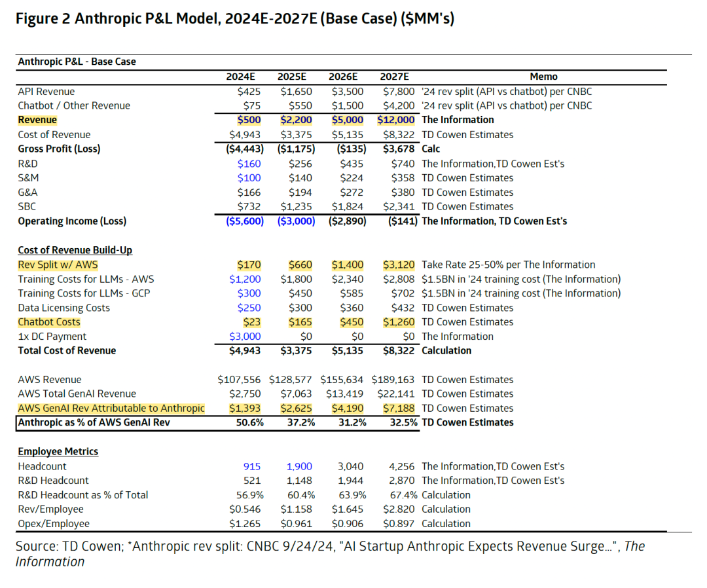The image size is (707, 588).
Task: Select 2026E GCP training cost $585
Action: (352, 293)
